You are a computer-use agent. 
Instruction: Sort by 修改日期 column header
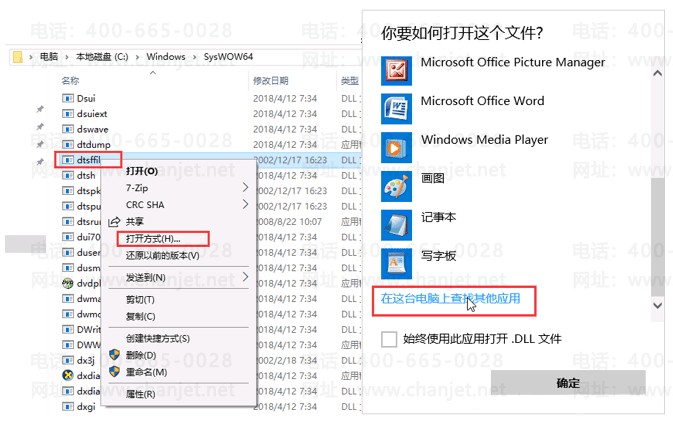pos(270,81)
